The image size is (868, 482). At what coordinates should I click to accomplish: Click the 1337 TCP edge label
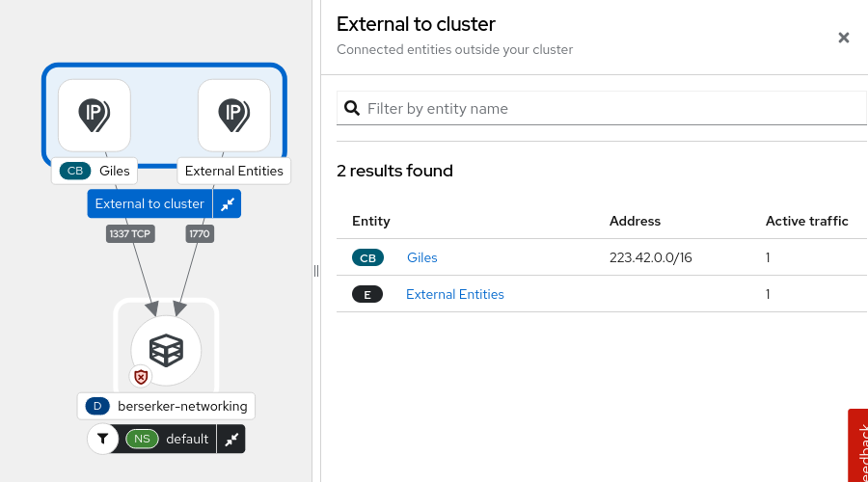(129, 233)
